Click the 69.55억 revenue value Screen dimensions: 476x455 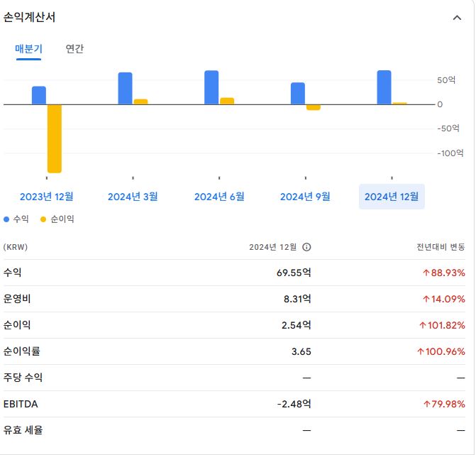[294, 273]
